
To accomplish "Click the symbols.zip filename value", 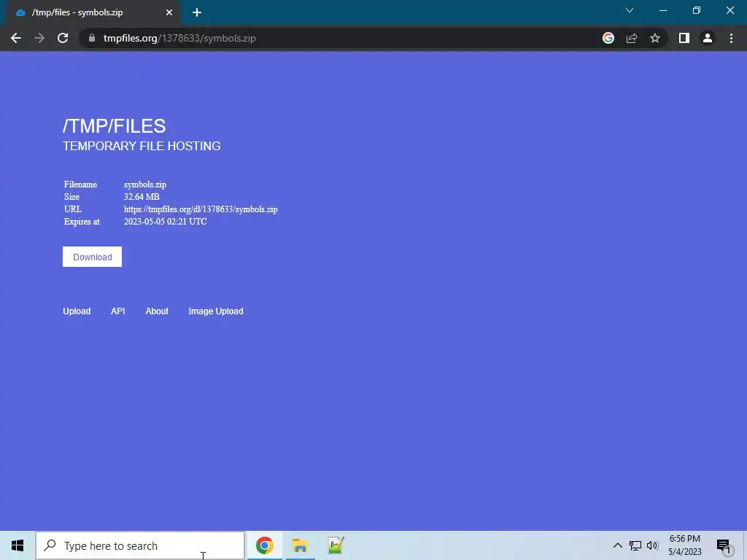I will (x=145, y=184).
